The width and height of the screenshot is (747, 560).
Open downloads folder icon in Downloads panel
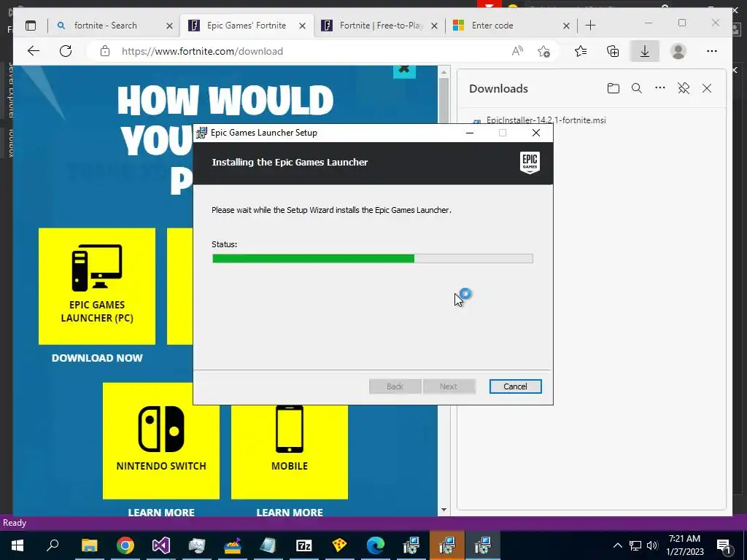pos(613,88)
